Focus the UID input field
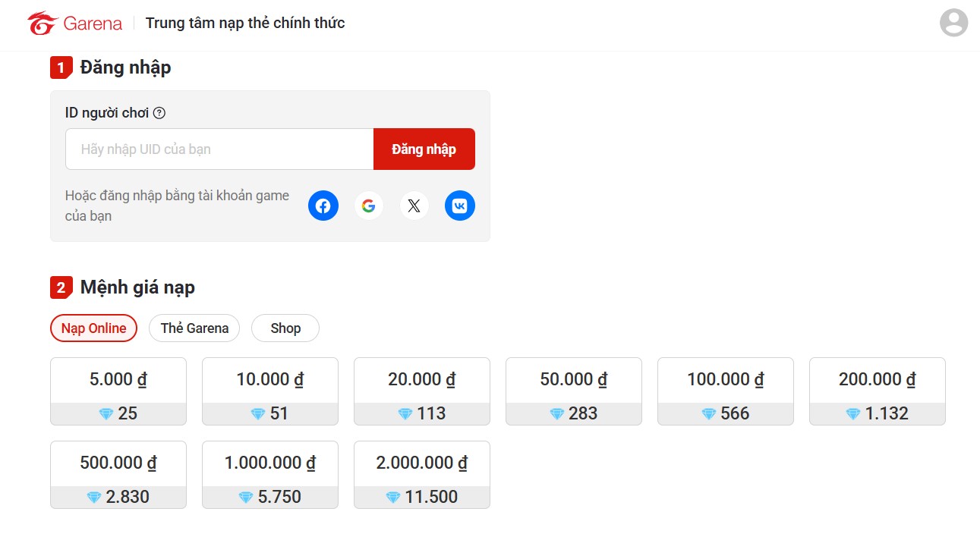The image size is (980, 537). (219, 149)
